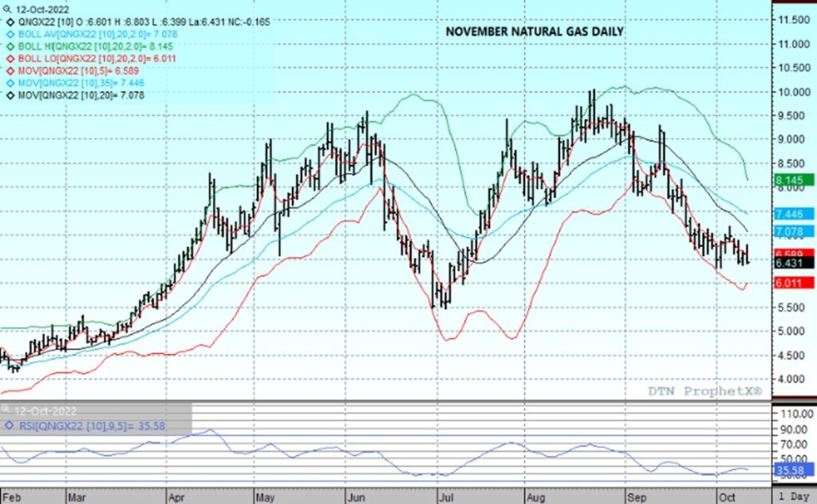The image size is (817, 504).
Task: Click the RSI indicator diamond marker
Action: (x=9, y=424)
